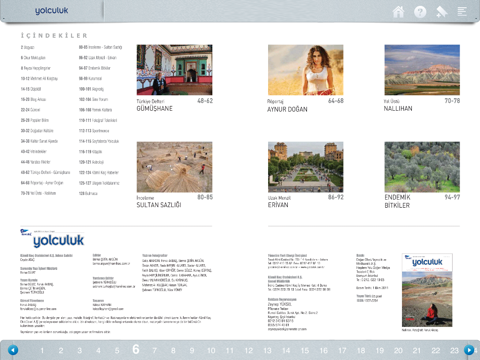Select current page 6 in navigator

[136, 349]
